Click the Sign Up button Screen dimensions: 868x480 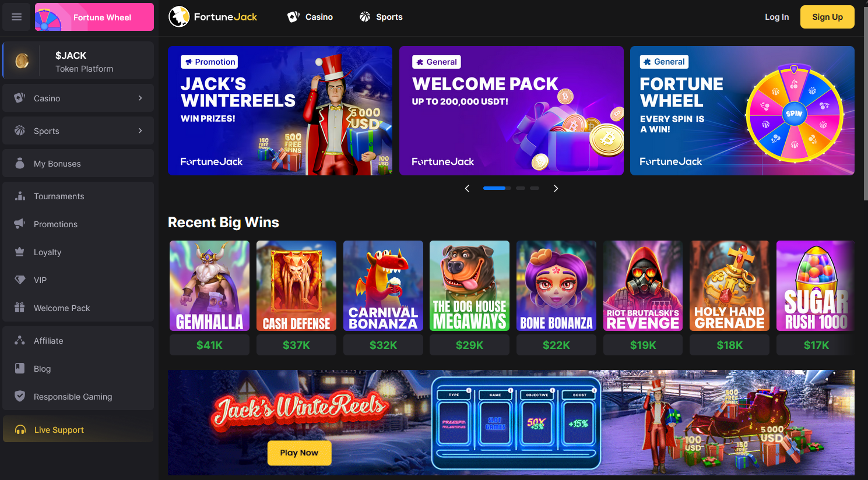pyautogui.click(x=827, y=17)
